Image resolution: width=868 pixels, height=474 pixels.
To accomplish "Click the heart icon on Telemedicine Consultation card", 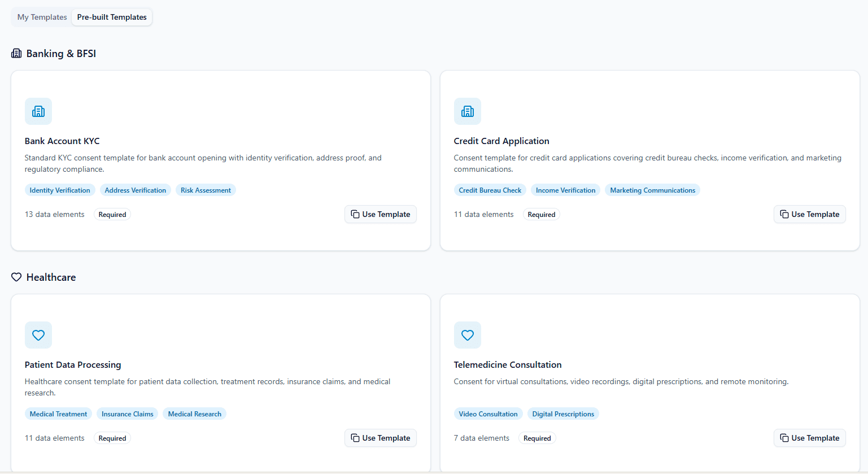I will (467, 335).
